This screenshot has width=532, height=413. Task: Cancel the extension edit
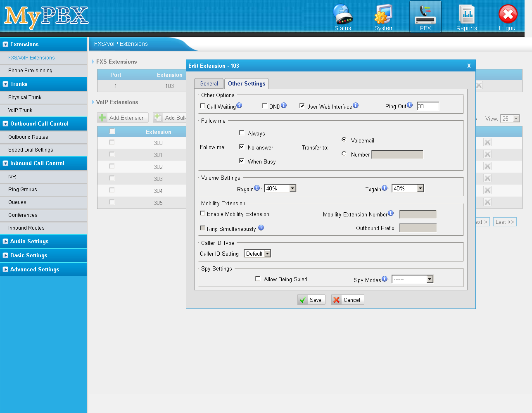click(x=348, y=300)
